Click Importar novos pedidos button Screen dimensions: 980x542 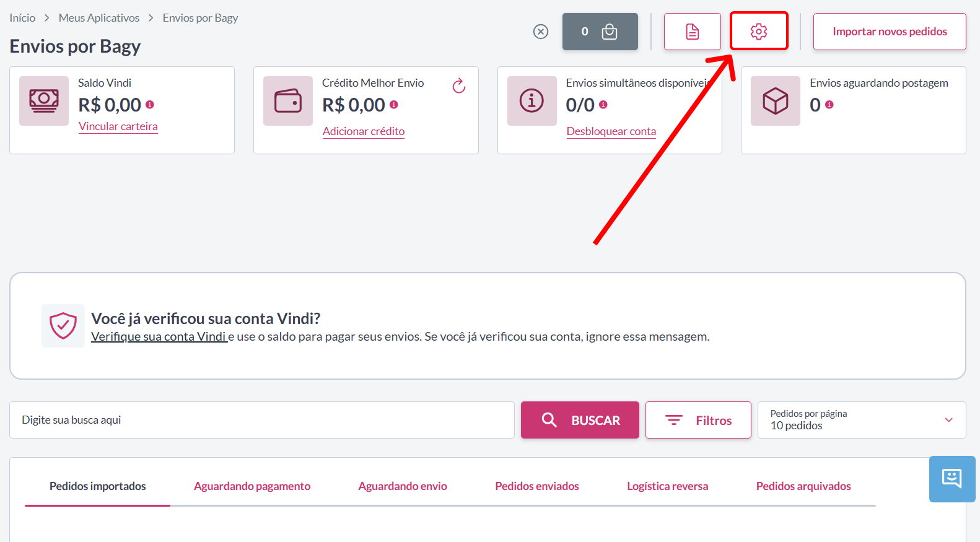pyautogui.click(x=890, y=32)
